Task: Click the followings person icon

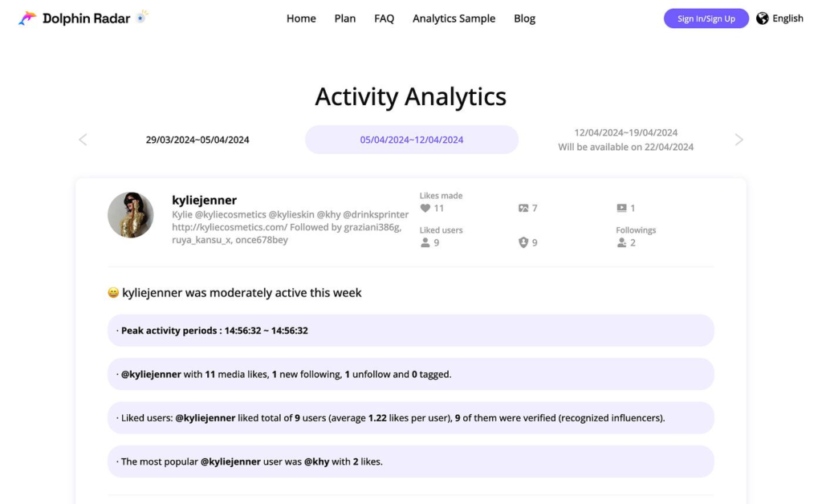Action: (622, 242)
